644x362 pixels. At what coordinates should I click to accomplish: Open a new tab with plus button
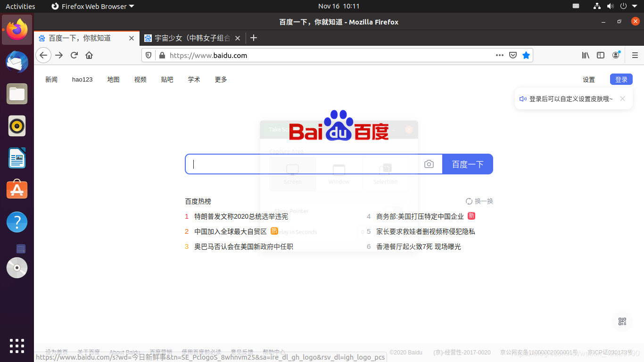tap(254, 38)
